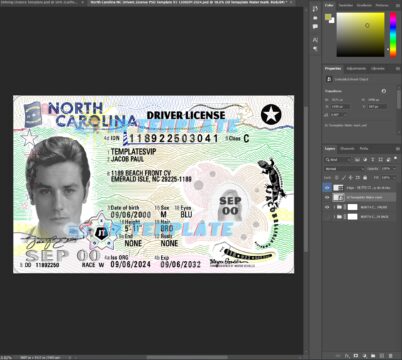Click the Properties X position field
Viewport: 402px width, 360px height.
(x=340, y=107)
